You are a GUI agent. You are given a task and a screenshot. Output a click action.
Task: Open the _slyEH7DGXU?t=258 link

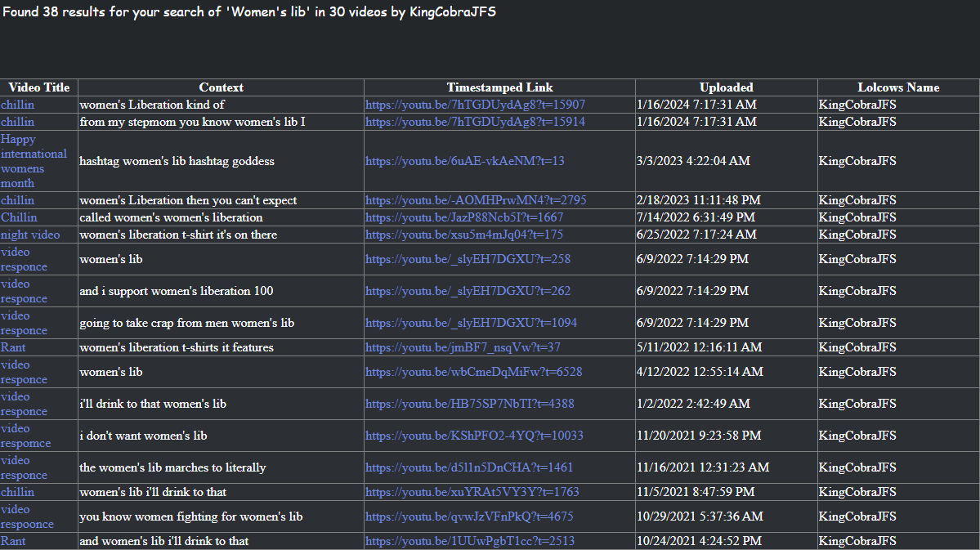tap(468, 259)
